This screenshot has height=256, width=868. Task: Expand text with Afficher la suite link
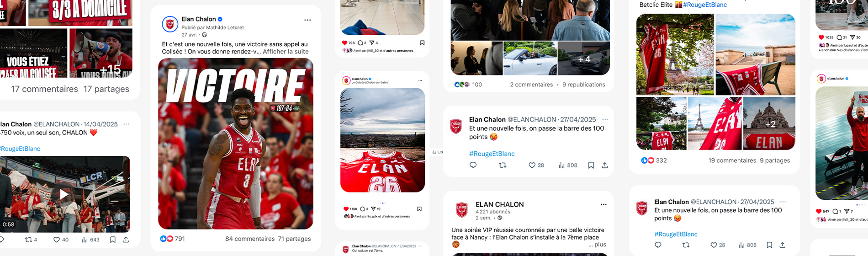click(x=286, y=52)
